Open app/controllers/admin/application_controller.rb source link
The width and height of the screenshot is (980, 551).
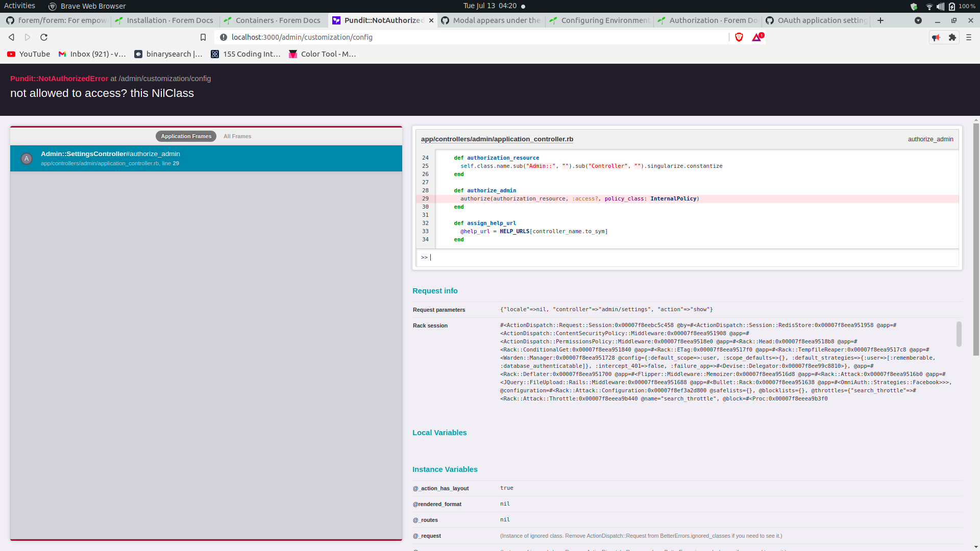coord(497,139)
